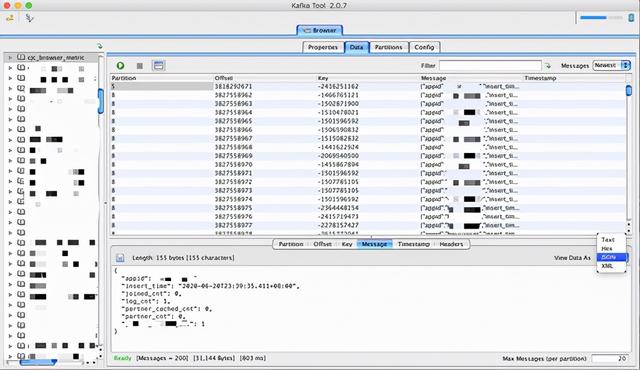Click the green play retrieve-messages button
Screen dimensions: 640x370
pos(120,65)
